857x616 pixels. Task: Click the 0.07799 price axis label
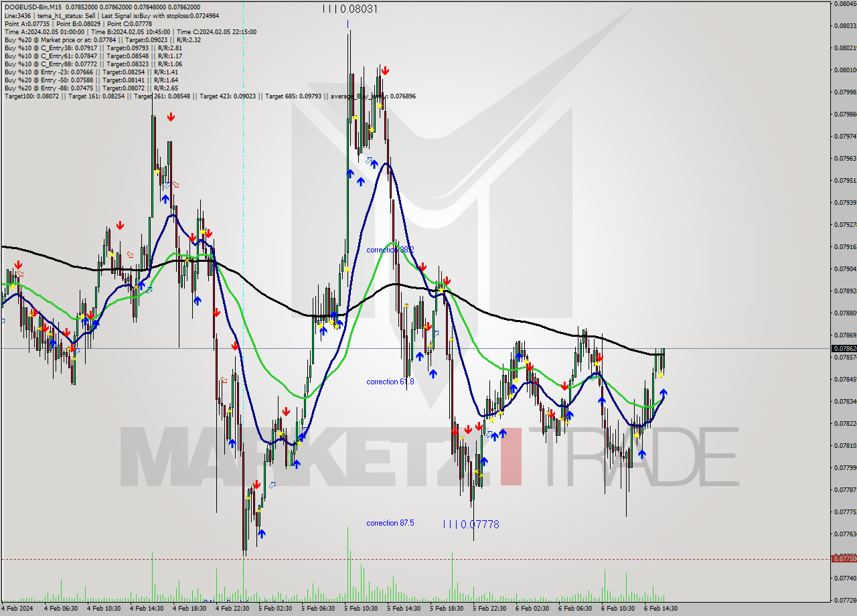pos(845,467)
